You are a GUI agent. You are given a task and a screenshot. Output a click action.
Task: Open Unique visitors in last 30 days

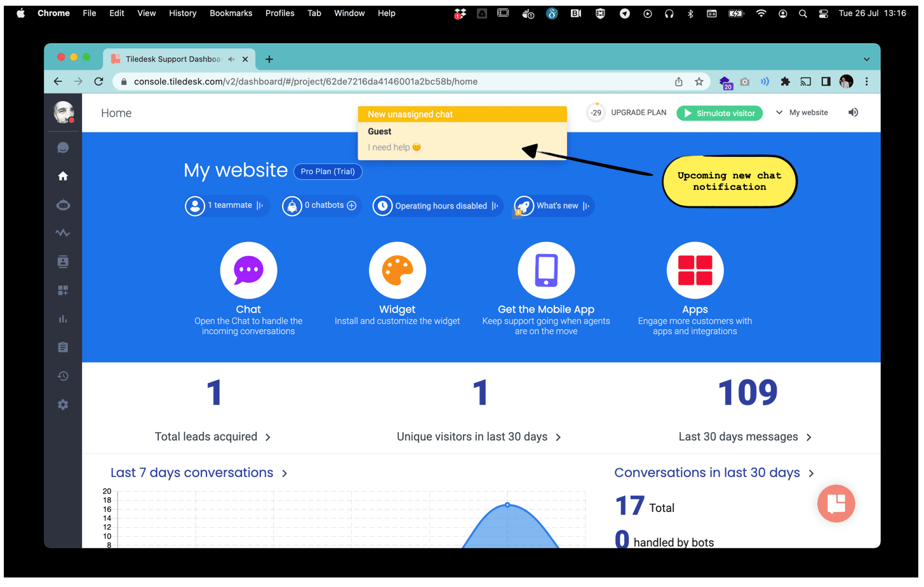click(479, 436)
